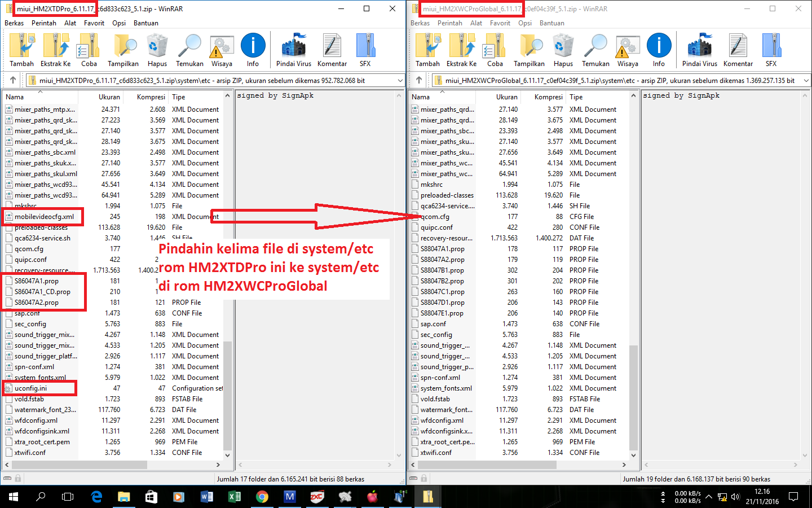The image size is (812, 508).
Task: Click Tambah to add files to archive
Action: point(21,49)
